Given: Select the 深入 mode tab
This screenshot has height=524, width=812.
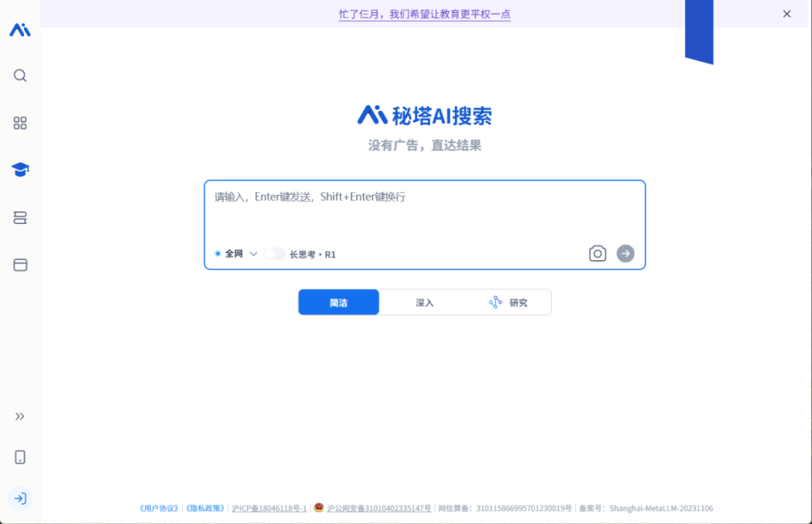Looking at the screenshot, I should tap(424, 302).
